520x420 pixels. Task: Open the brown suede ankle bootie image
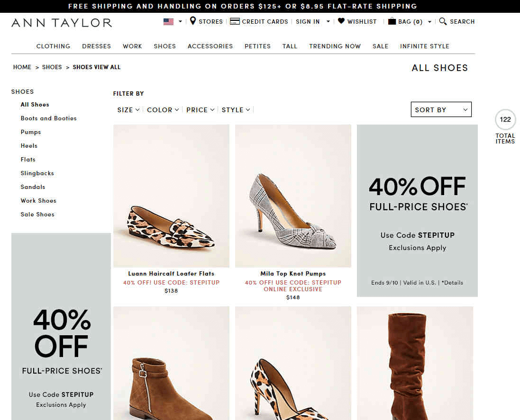click(x=171, y=363)
